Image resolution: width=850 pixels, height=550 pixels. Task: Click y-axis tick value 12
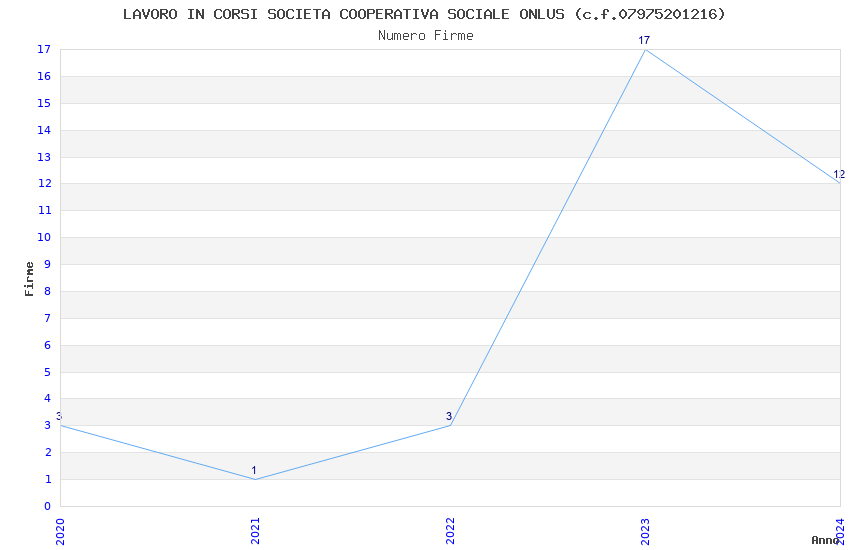point(44,183)
